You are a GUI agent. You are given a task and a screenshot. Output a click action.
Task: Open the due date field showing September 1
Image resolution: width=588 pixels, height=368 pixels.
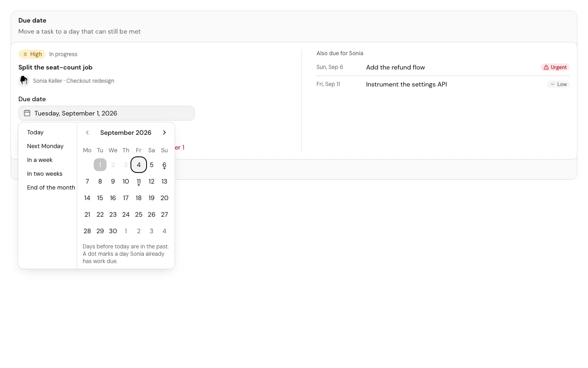click(x=107, y=113)
